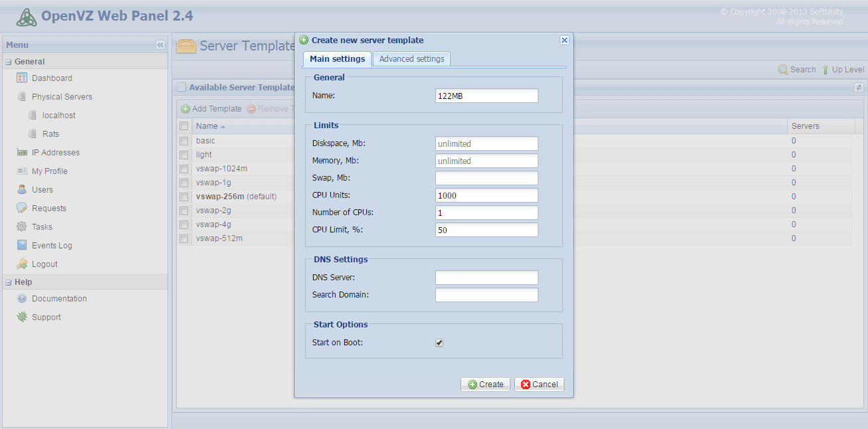The height and width of the screenshot is (429, 868).
Task: Click the Logout key icon
Action: pos(22,264)
